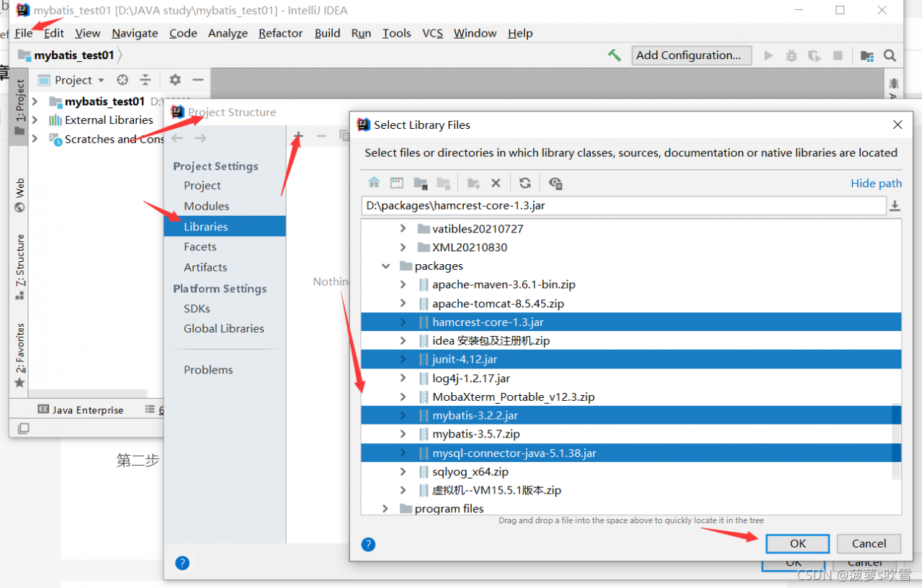Click the tool window toggle icon at bottom-left
The height and width of the screenshot is (588, 922).
(x=23, y=428)
